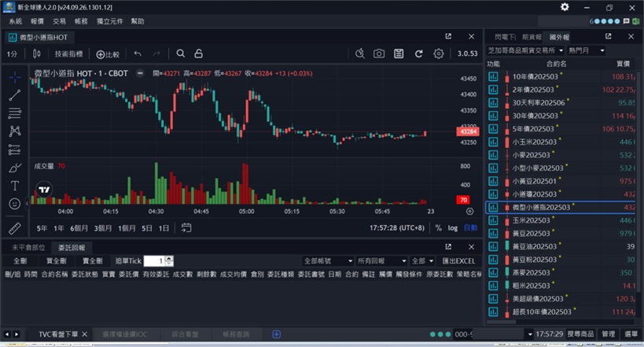Switch to 未平倉部位 tab
Screen dimensions: 644x347
(28, 248)
